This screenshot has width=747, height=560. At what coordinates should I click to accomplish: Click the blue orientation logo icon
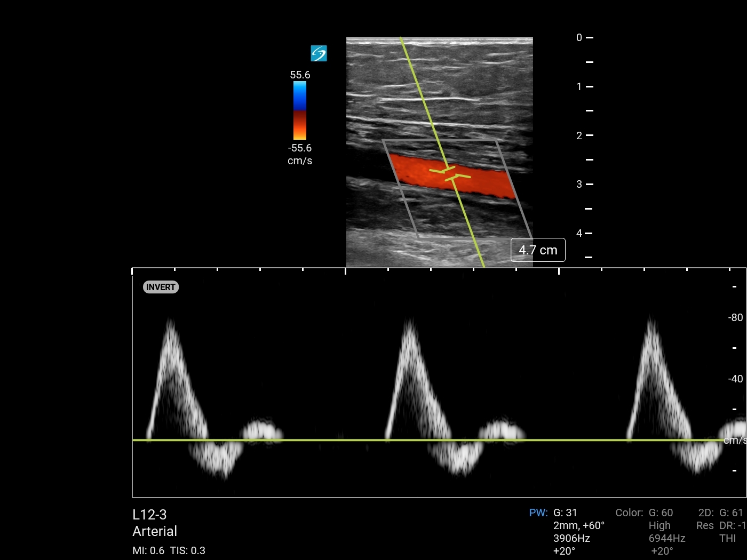pos(319,53)
